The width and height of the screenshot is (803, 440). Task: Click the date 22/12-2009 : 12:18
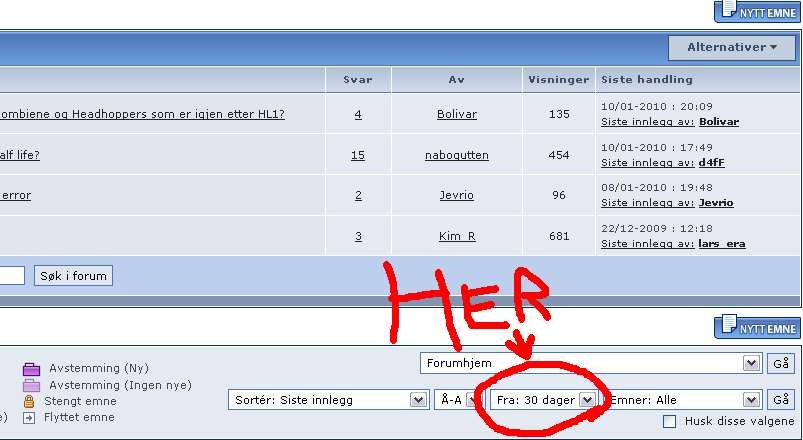(657, 228)
